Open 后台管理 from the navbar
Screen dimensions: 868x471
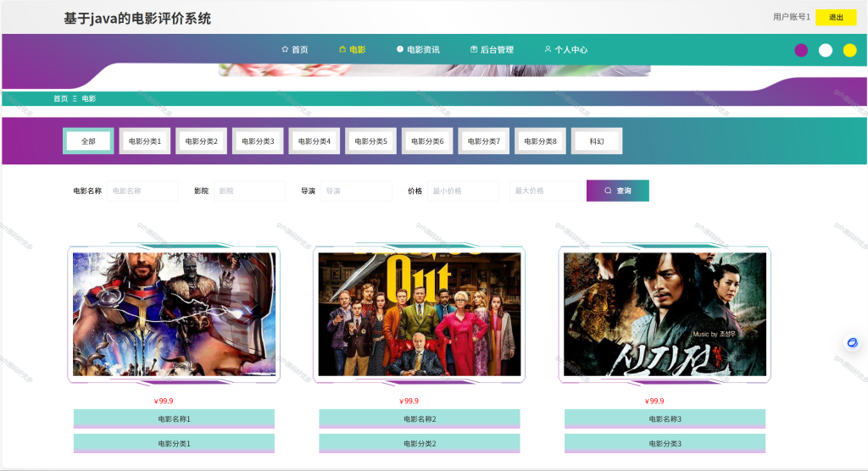(x=492, y=50)
